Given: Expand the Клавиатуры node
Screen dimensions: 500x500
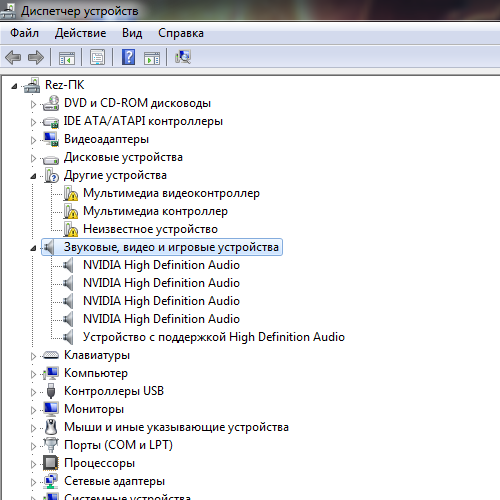Looking at the screenshot, I should (x=33, y=356).
